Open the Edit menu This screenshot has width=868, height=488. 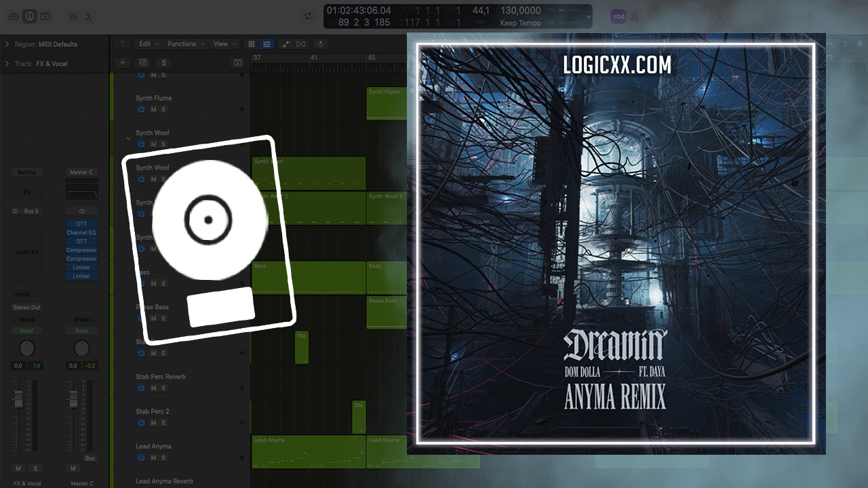point(148,44)
